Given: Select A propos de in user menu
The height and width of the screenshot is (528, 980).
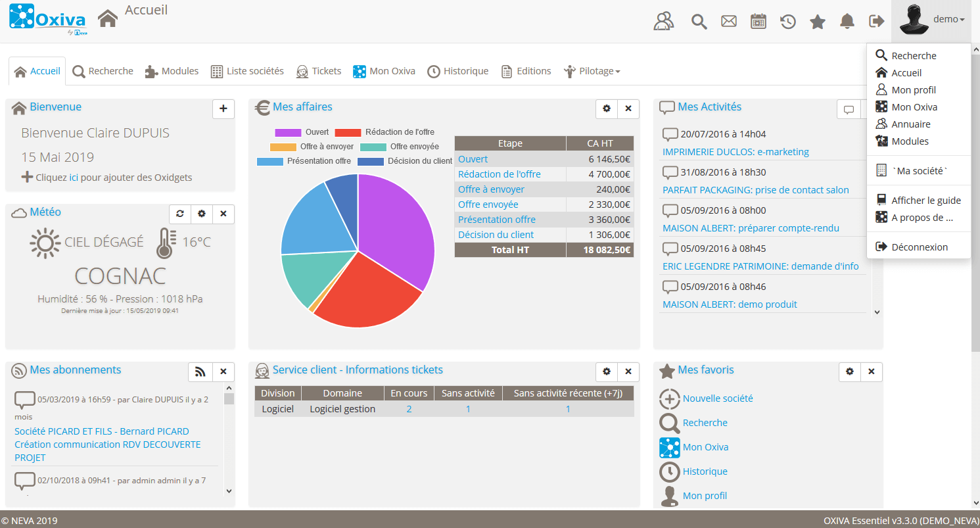Looking at the screenshot, I should click(918, 218).
